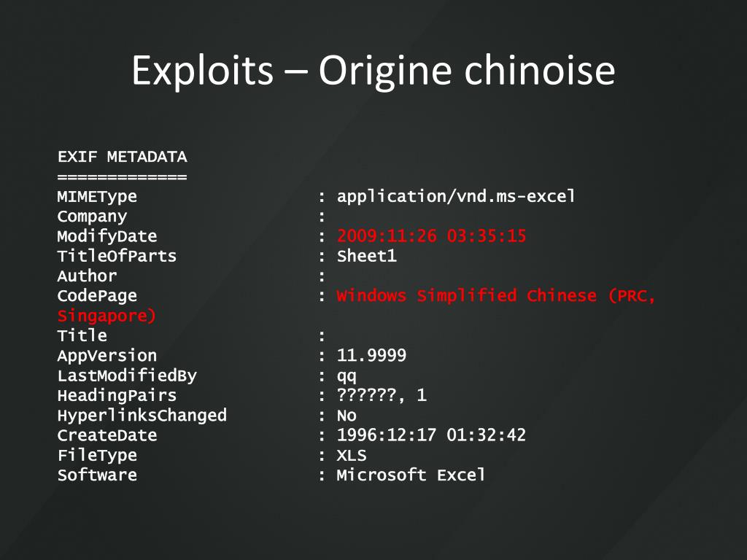The height and width of the screenshot is (560, 747).
Task: Click the 'AppVersion' label
Action: 107,356
